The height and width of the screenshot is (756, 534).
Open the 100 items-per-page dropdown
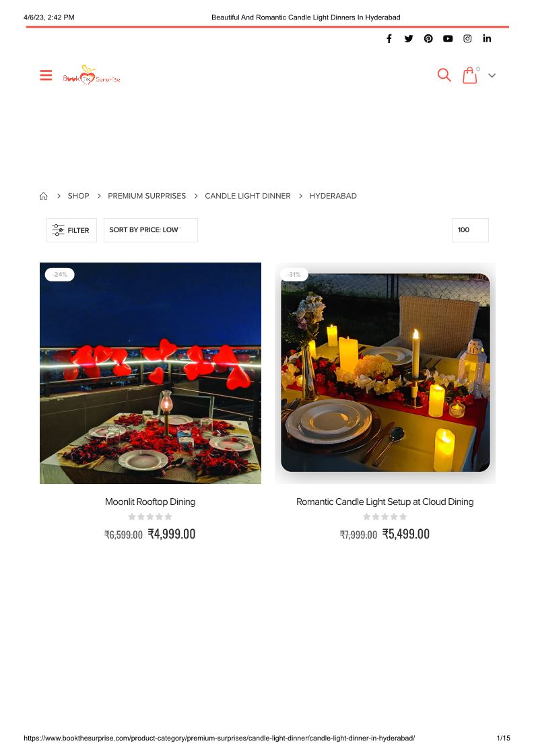click(x=470, y=230)
